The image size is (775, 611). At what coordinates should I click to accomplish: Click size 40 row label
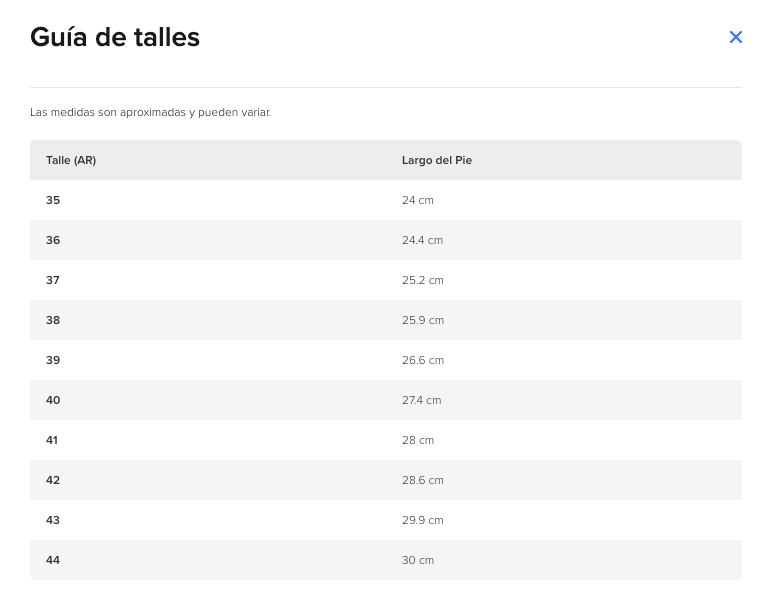(x=53, y=400)
